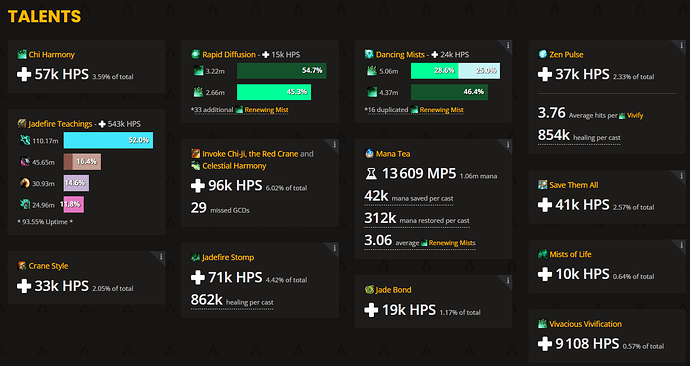Click the Jadefire Teachings talent icon
This screenshot has height=366, width=690.
click(22, 124)
